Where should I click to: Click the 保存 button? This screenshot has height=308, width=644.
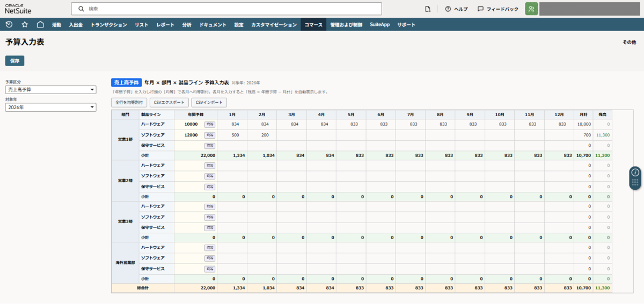click(x=14, y=61)
